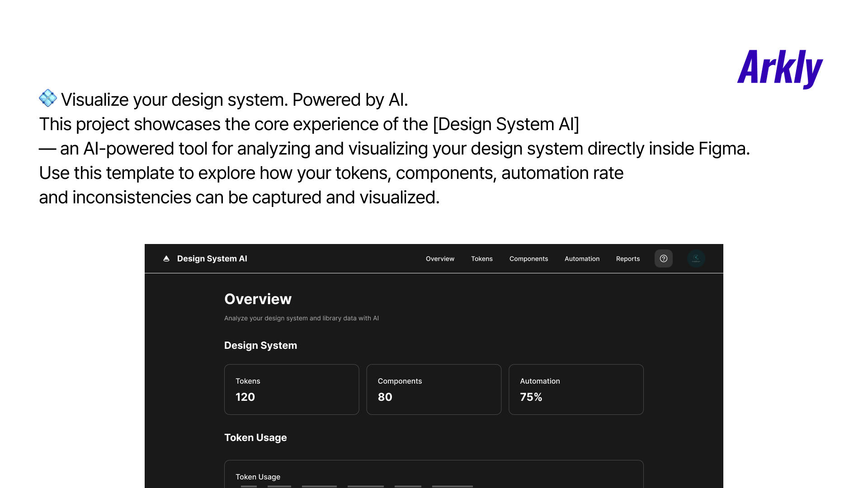Go to the Tokens nav item
868x488 pixels.
pos(482,259)
